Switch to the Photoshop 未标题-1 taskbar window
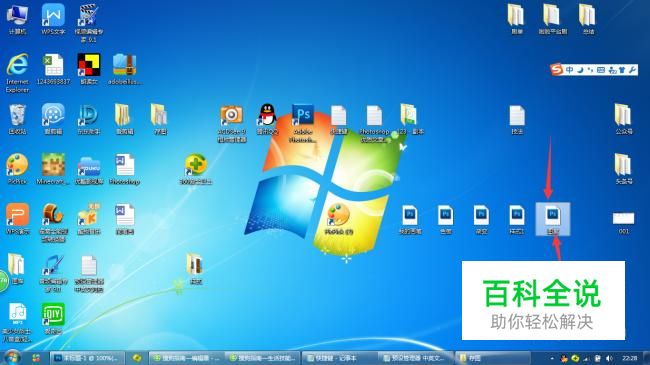650x365 pixels. click(x=87, y=358)
